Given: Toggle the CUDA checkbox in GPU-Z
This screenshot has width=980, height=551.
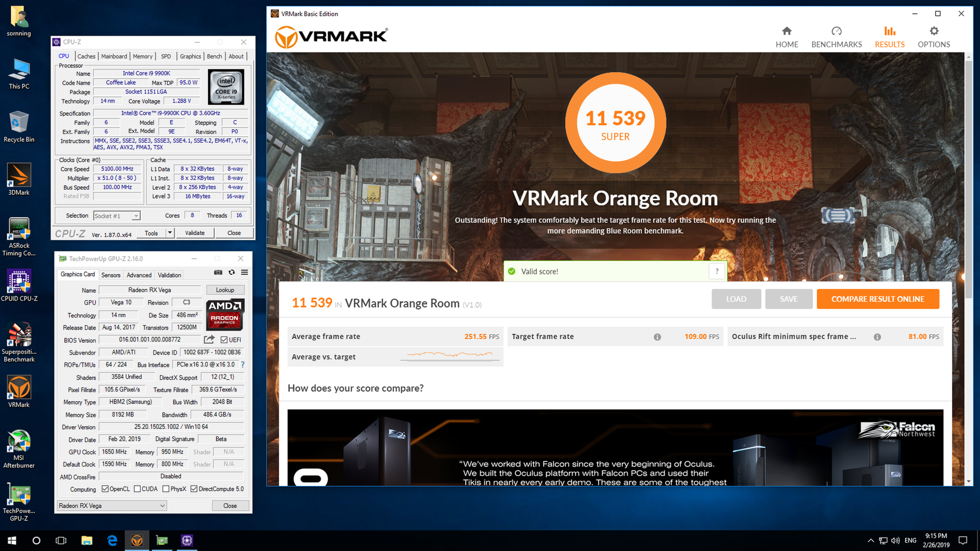Looking at the screenshot, I should point(137,489).
